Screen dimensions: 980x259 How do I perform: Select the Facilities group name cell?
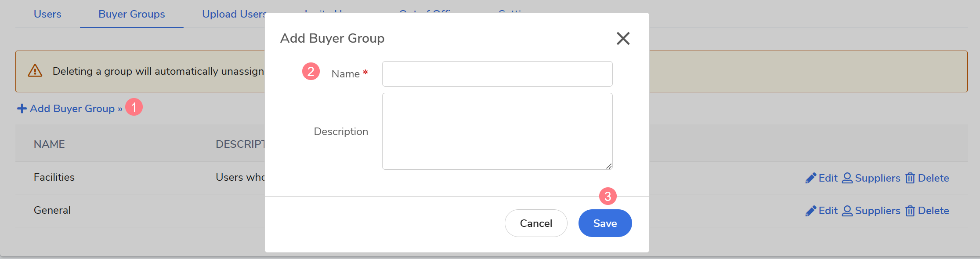click(54, 177)
